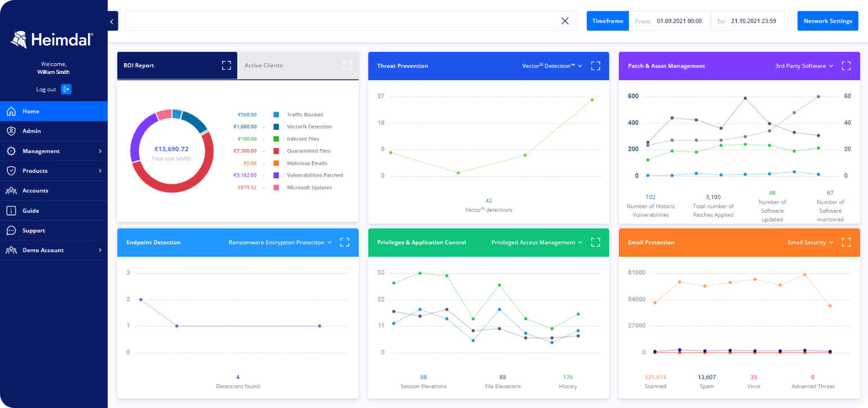Expand the Management submenu chevron
Viewport: 868px width, 408px height.
pos(100,151)
